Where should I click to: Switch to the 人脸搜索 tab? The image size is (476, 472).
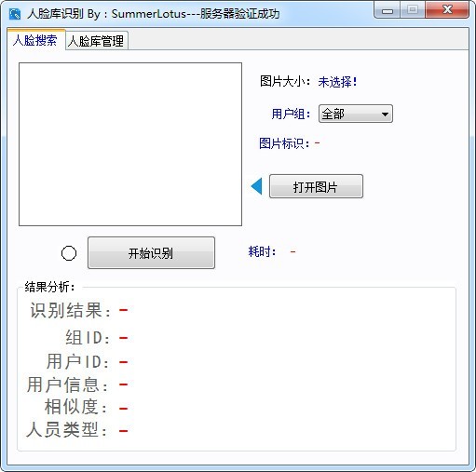(35, 40)
